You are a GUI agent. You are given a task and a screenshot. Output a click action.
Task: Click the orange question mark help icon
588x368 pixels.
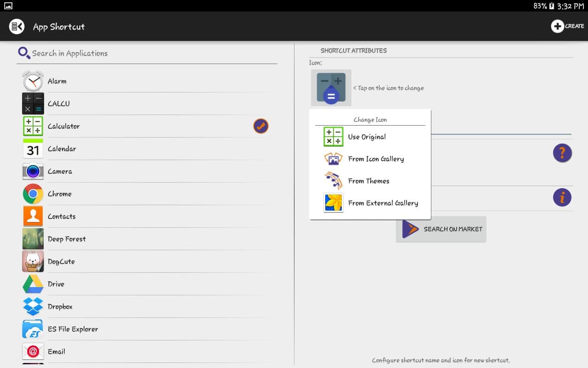[x=562, y=153]
